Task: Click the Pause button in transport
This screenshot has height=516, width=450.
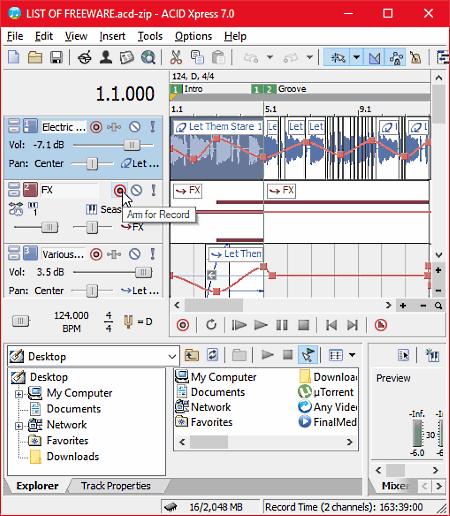Action: coord(282,325)
